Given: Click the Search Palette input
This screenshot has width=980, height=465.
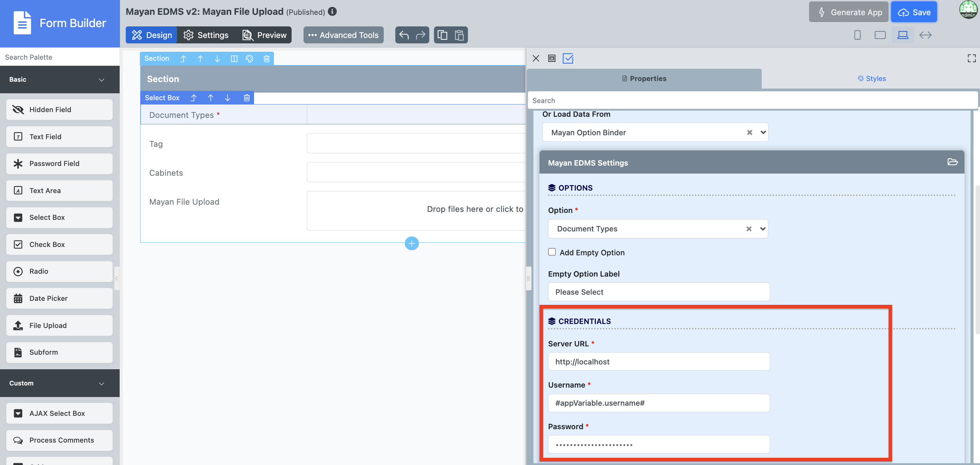Looking at the screenshot, I should [x=60, y=57].
